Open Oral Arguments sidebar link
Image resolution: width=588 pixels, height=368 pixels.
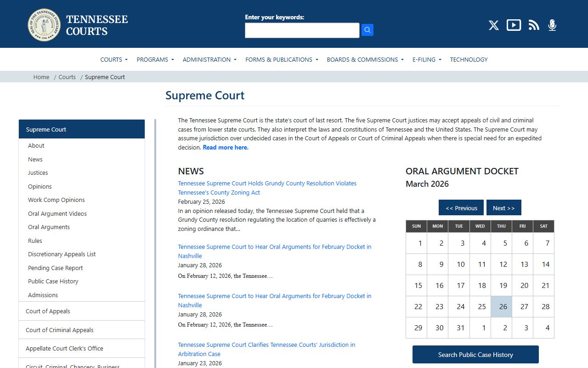click(49, 227)
